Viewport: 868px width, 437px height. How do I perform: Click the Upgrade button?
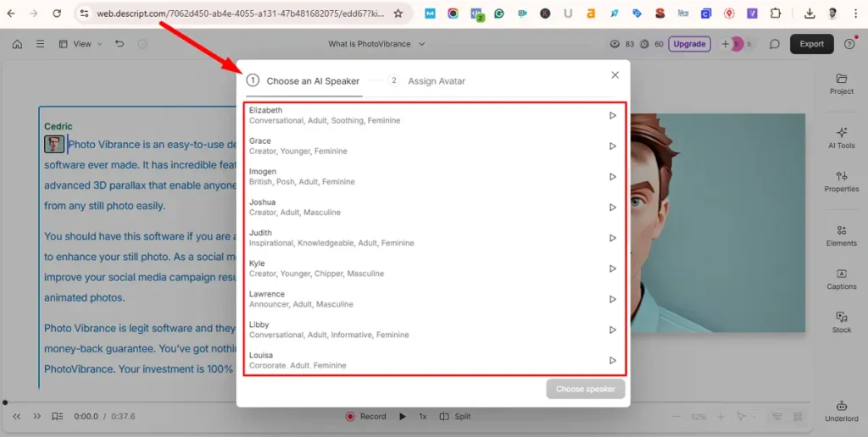click(x=689, y=44)
